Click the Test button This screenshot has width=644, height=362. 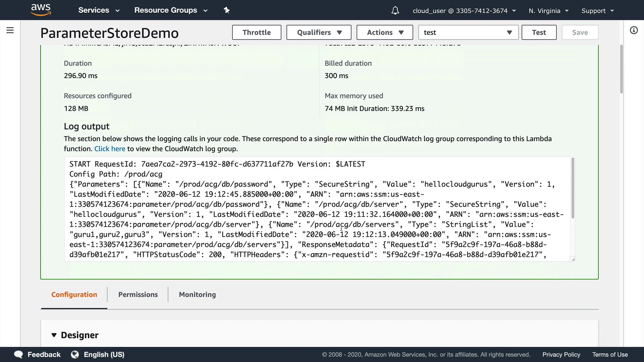click(x=539, y=33)
